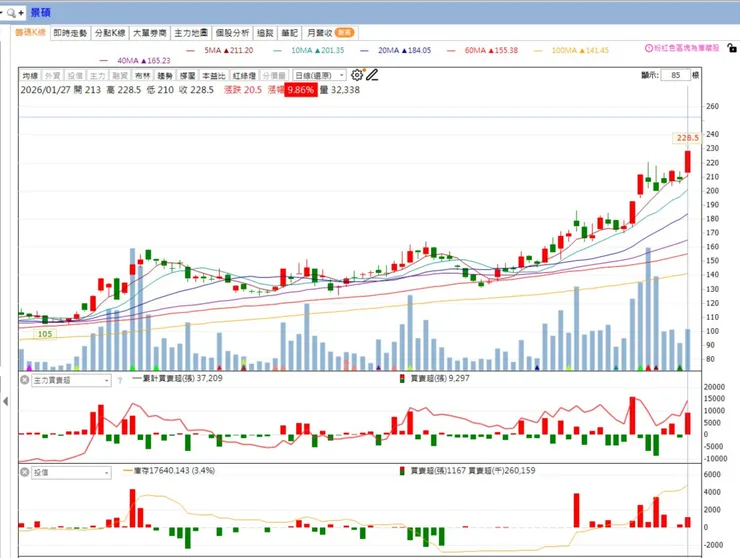Screen dimensions: 740x558
Task: Click the 紅綠燈 button
Action: [244, 76]
